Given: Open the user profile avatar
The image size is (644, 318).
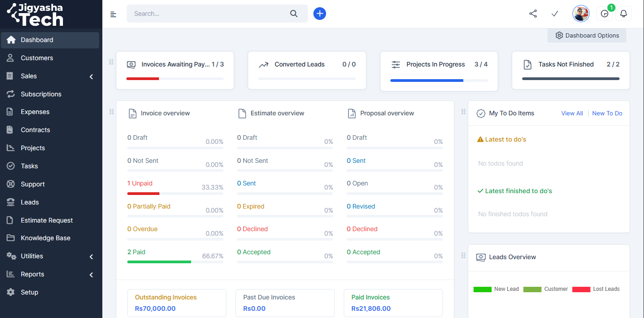Looking at the screenshot, I should pyautogui.click(x=581, y=14).
